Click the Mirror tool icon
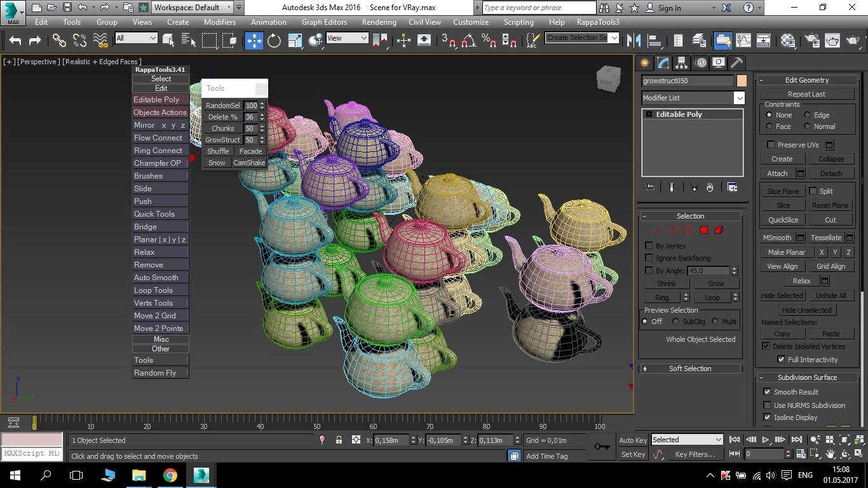 [634, 40]
